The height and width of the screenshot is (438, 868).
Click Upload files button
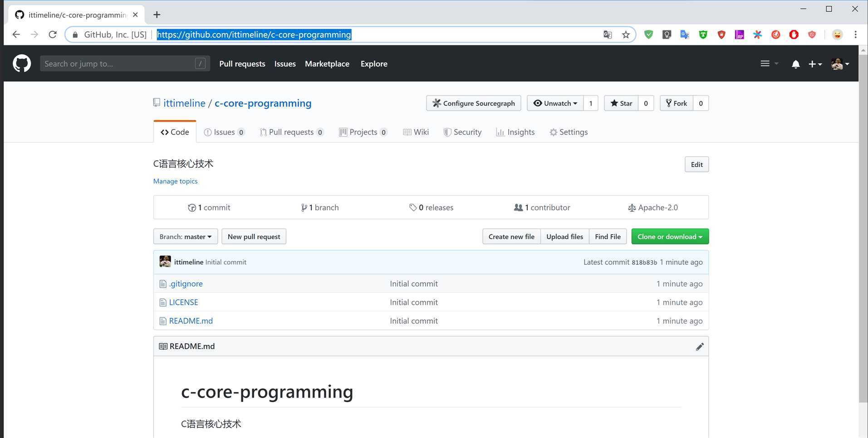564,237
